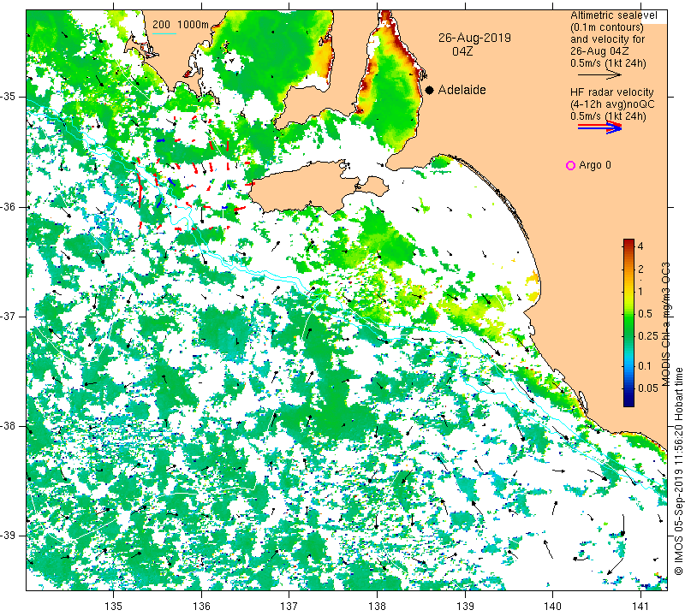Click the 'HF radar velocity' legend heading
Screen dimensions: 685x616
pyautogui.click(x=611, y=92)
